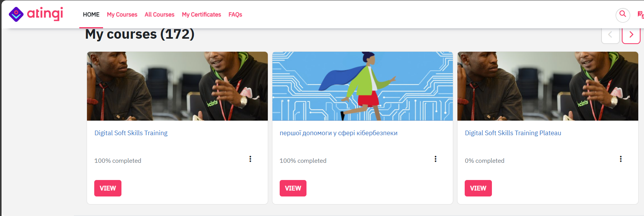Click the 'першої допомоги у сфері кібербезпеки' link

[x=338, y=133]
